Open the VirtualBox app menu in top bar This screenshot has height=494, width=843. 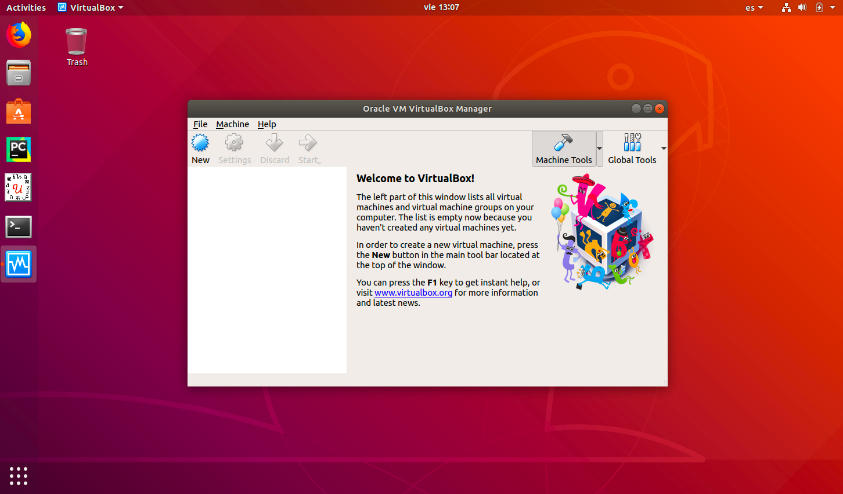pos(90,8)
